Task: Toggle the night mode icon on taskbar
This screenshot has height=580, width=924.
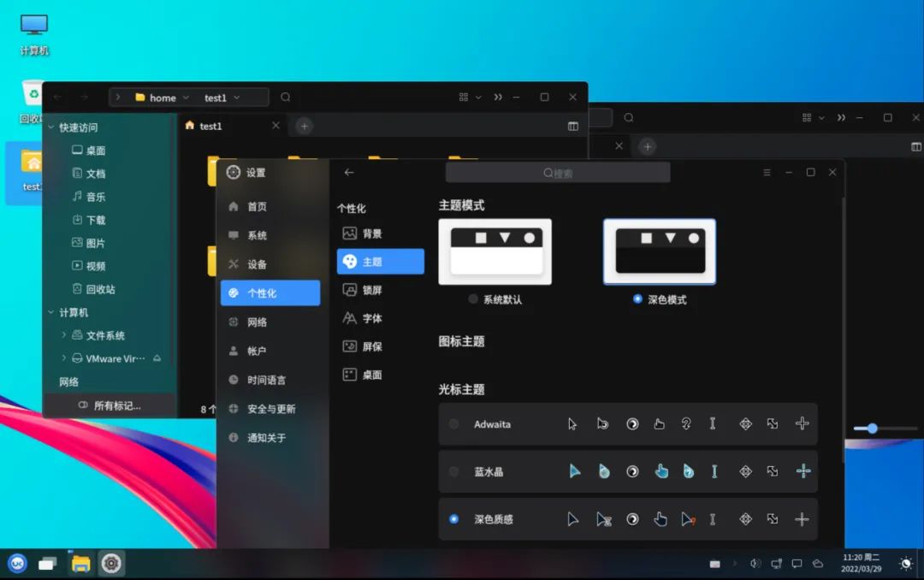Action: pos(906,564)
